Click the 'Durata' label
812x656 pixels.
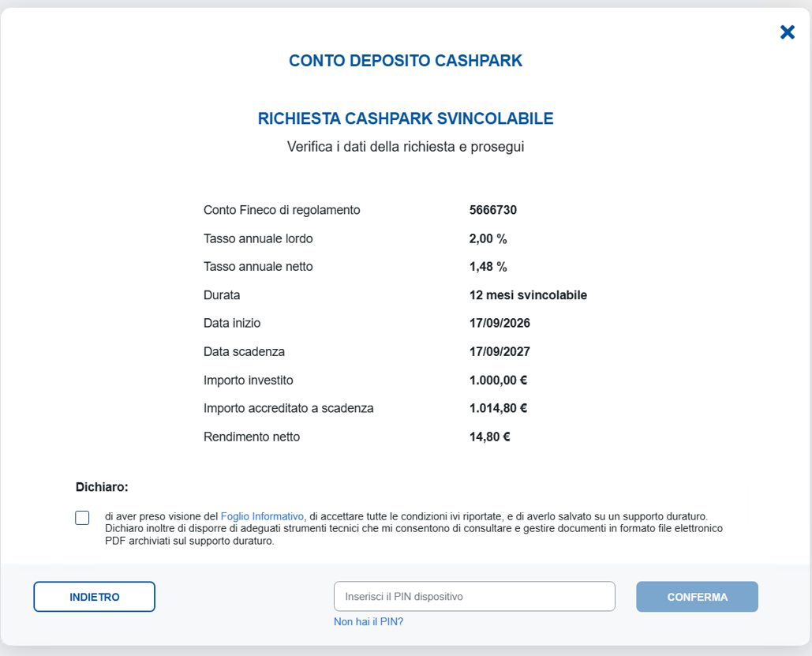coord(222,294)
